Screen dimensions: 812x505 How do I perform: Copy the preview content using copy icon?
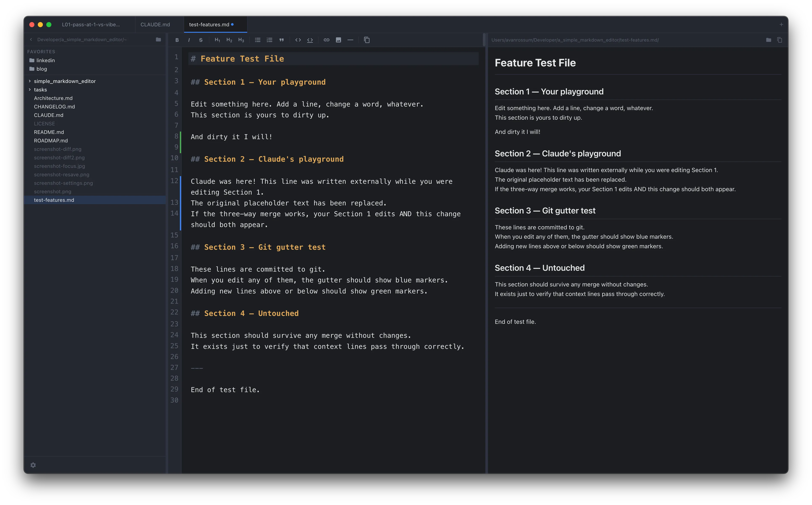pos(780,39)
